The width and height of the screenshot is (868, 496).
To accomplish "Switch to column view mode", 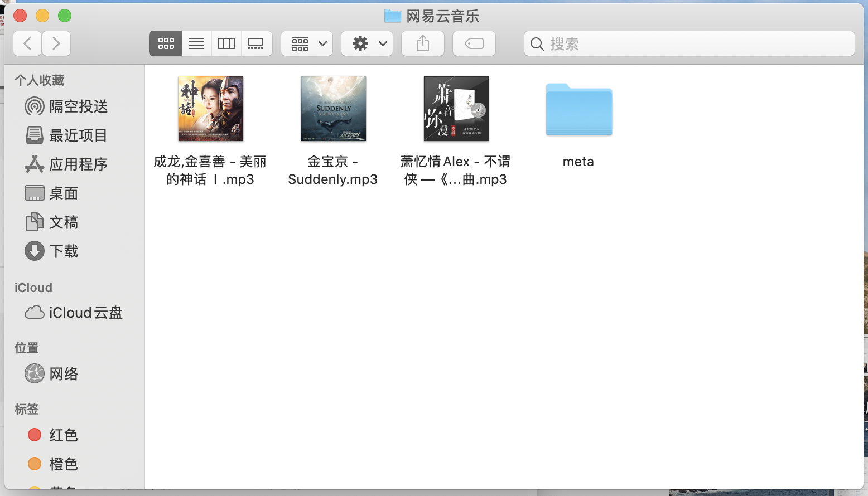I will (226, 43).
